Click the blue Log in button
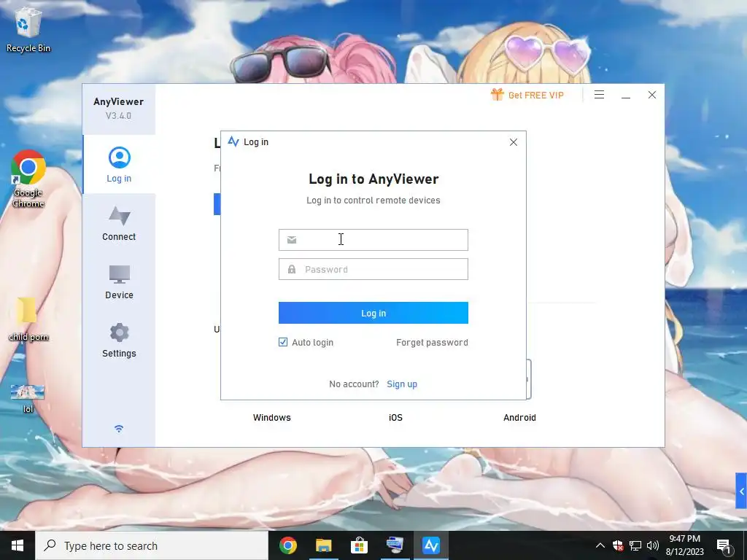Image resolution: width=747 pixels, height=560 pixels. (x=373, y=313)
